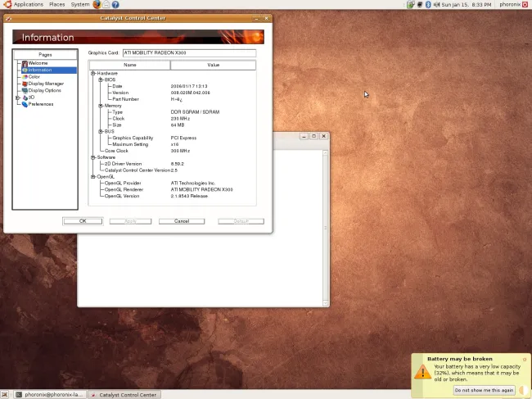Screen dimensions: 532x399
Task: Click the update notifier tray icon
Action: point(411,4)
